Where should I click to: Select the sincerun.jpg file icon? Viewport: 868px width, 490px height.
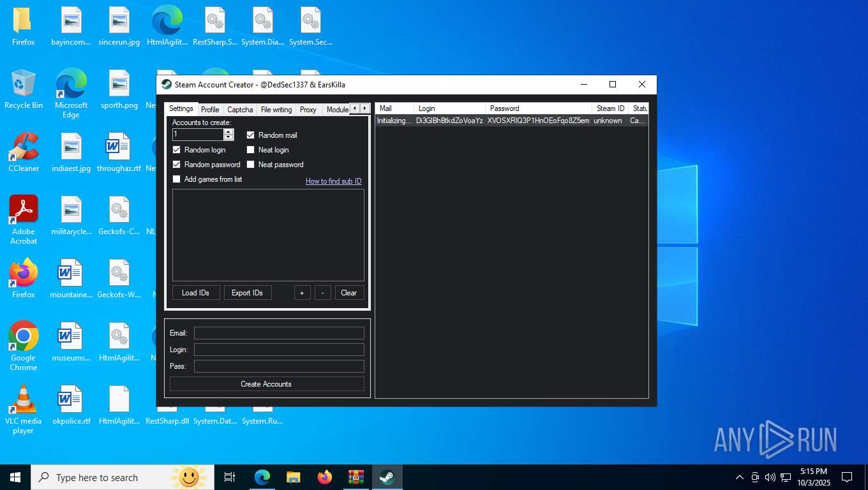[x=119, y=26]
